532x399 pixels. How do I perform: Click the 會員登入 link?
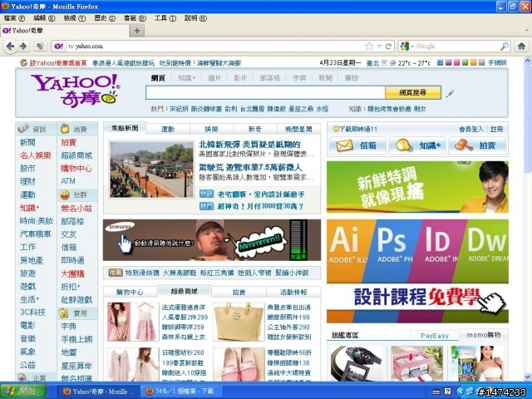471,130
